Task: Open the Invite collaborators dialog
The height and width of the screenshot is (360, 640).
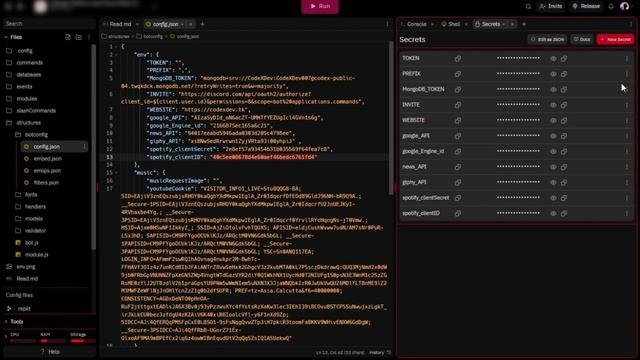Action: pyautogui.click(x=551, y=6)
